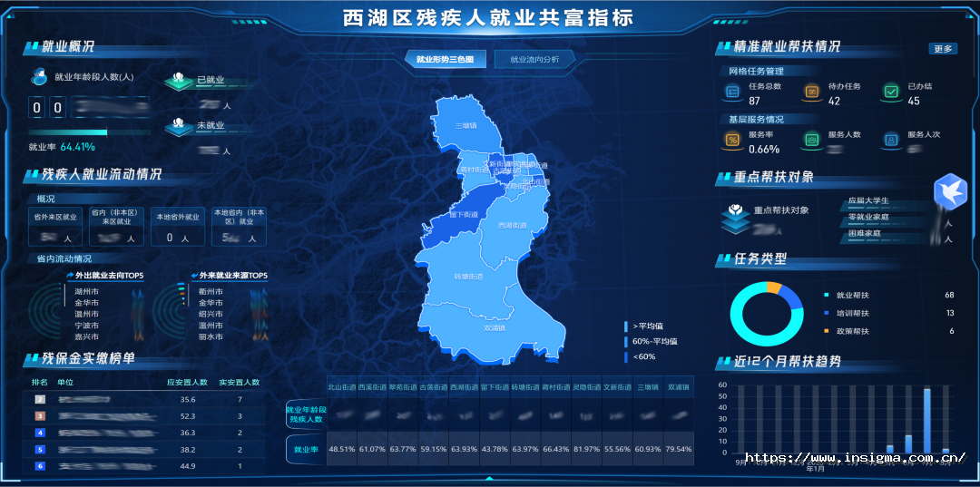Image resolution: width=980 pixels, height=487 pixels.
Task: Toggle the 政策帮扶 legend item
Action: pos(851,331)
